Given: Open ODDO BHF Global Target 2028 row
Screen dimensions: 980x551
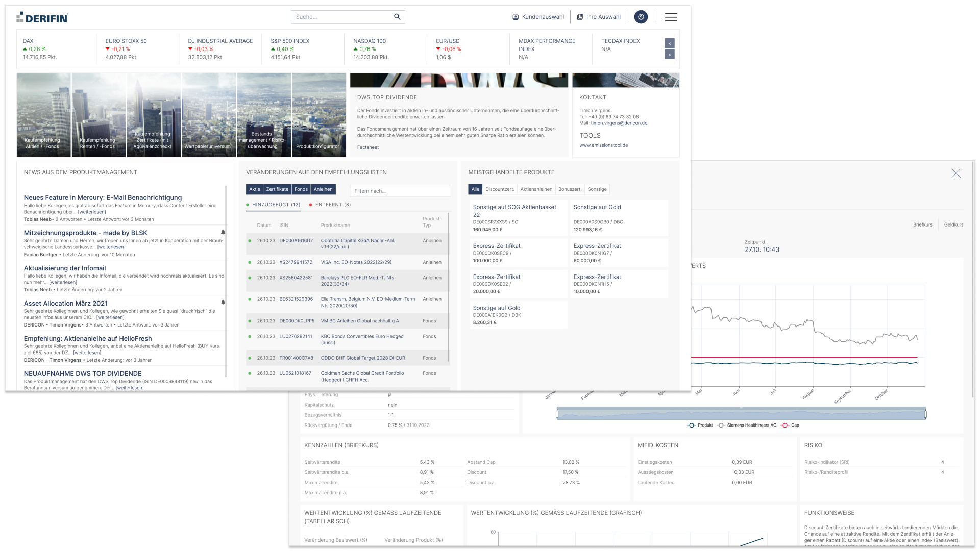Looking at the screenshot, I should tap(347, 358).
